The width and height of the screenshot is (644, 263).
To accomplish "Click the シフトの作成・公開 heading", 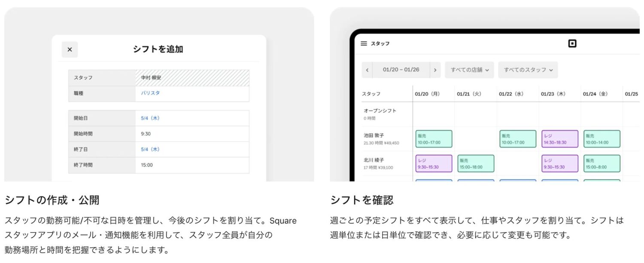I will point(52,200).
